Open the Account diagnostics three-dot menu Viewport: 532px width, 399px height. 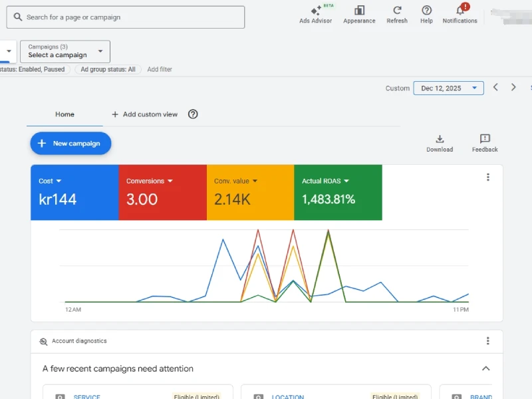pyautogui.click(x=487, y=341)
